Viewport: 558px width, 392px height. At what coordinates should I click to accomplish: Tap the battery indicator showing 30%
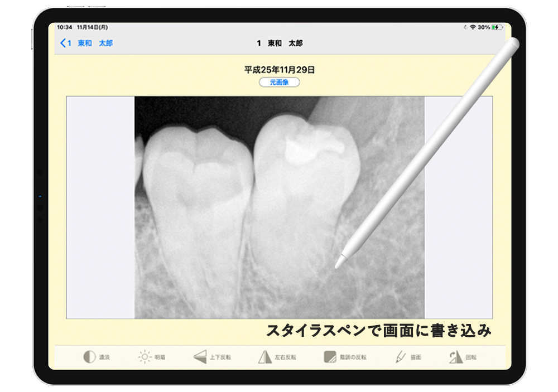[x=495, y=27]
